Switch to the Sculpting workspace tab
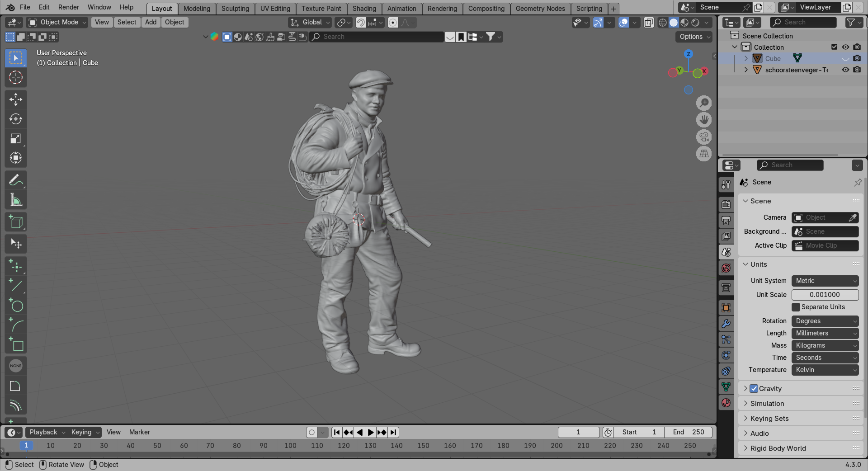Image resolution: width=868 pixels, height=471 pixels. [x=235, y=9]
